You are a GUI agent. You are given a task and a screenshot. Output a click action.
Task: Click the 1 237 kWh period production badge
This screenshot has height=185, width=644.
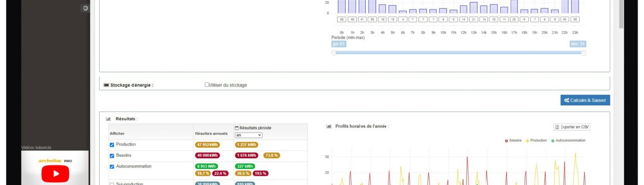[246, 145]
